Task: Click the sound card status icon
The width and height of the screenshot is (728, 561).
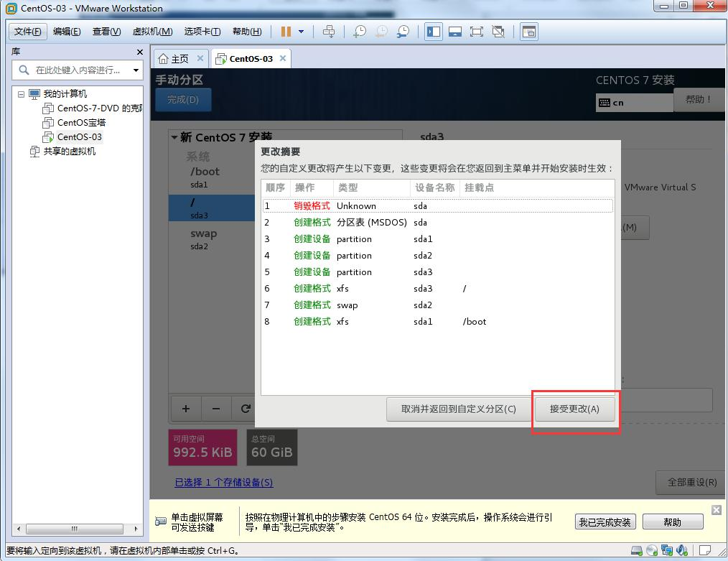Action: point(682,551)
